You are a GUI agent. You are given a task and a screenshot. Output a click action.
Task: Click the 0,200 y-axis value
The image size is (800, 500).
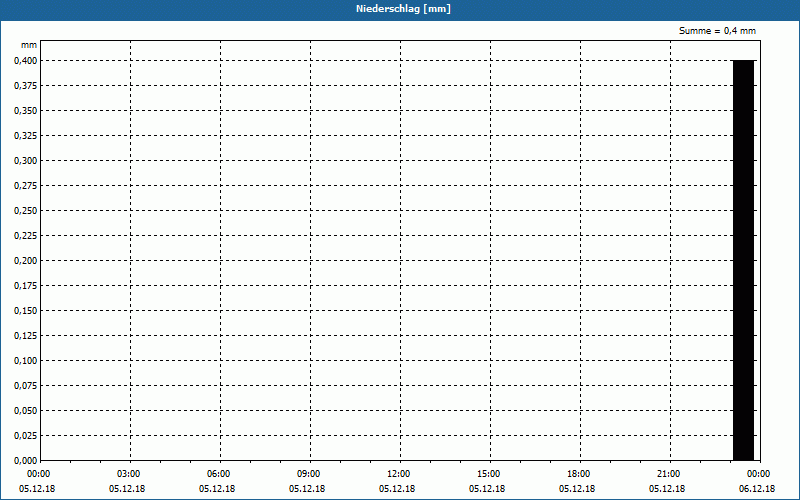26,261
